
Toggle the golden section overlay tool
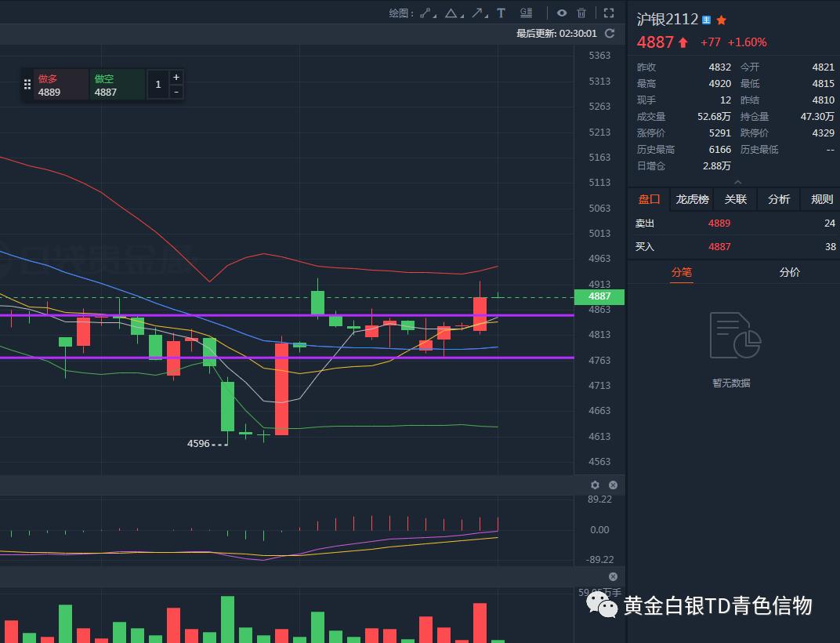525,13
